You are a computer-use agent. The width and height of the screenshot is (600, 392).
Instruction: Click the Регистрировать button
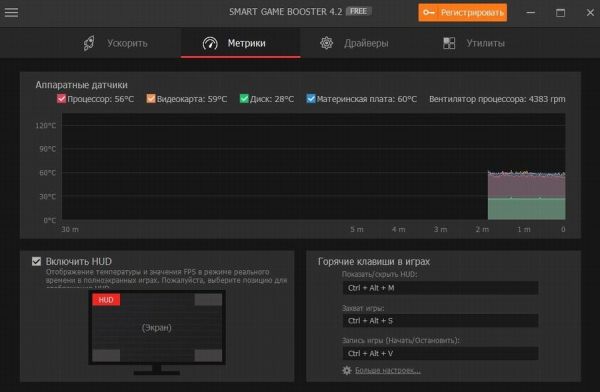click(x=462, y=13)
